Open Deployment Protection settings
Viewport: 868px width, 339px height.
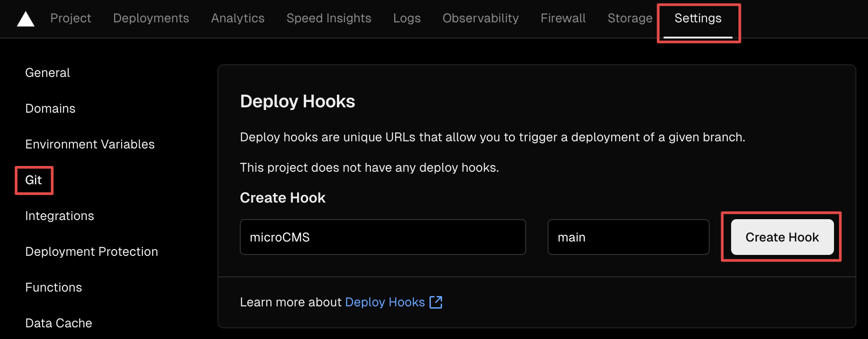pos(92,252)
